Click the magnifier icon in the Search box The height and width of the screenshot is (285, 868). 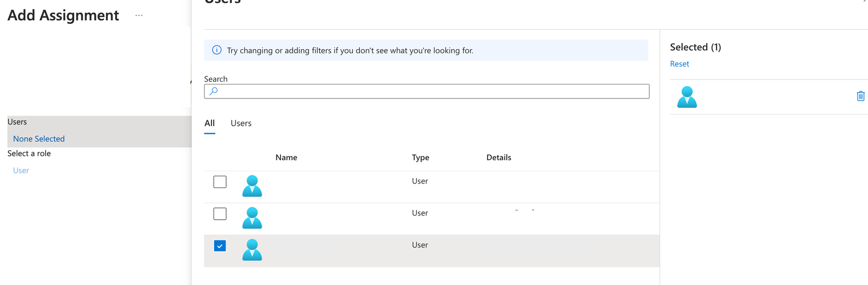214,91
